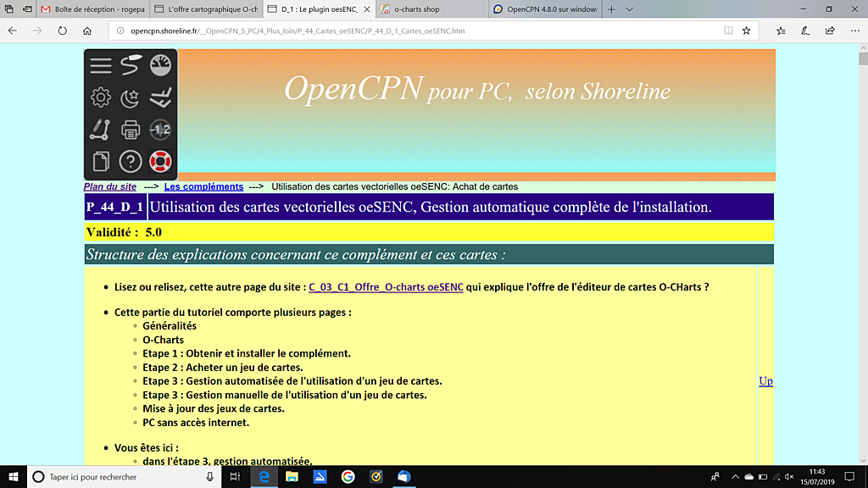868x488 pixels.
Task: Open File Explorer from the taskbar
Action: pyautogui.click(x=292, y=477)
